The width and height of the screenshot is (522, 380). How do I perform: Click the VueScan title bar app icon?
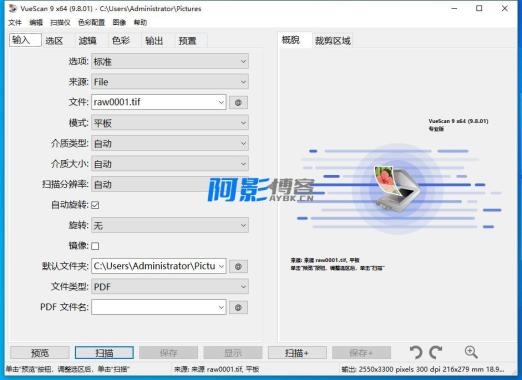click(x=12, y=8)
